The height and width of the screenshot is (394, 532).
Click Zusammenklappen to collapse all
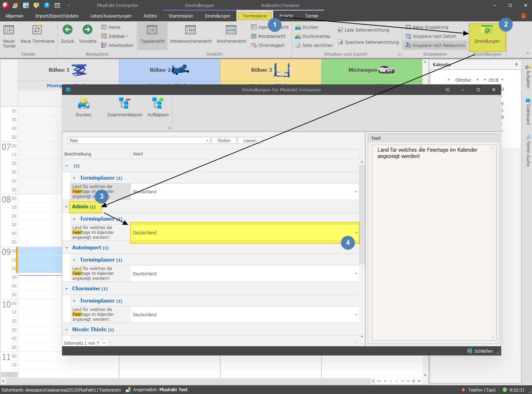point(125,108)
